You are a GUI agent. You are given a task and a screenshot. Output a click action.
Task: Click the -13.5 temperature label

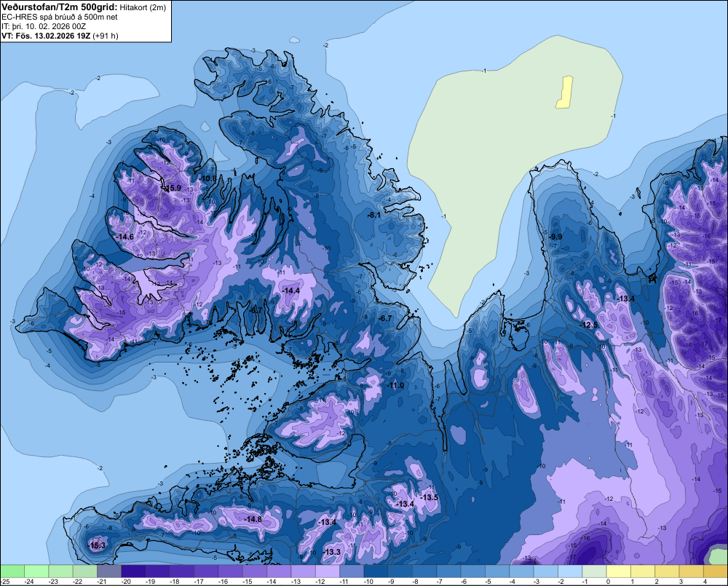coord(429,497)
